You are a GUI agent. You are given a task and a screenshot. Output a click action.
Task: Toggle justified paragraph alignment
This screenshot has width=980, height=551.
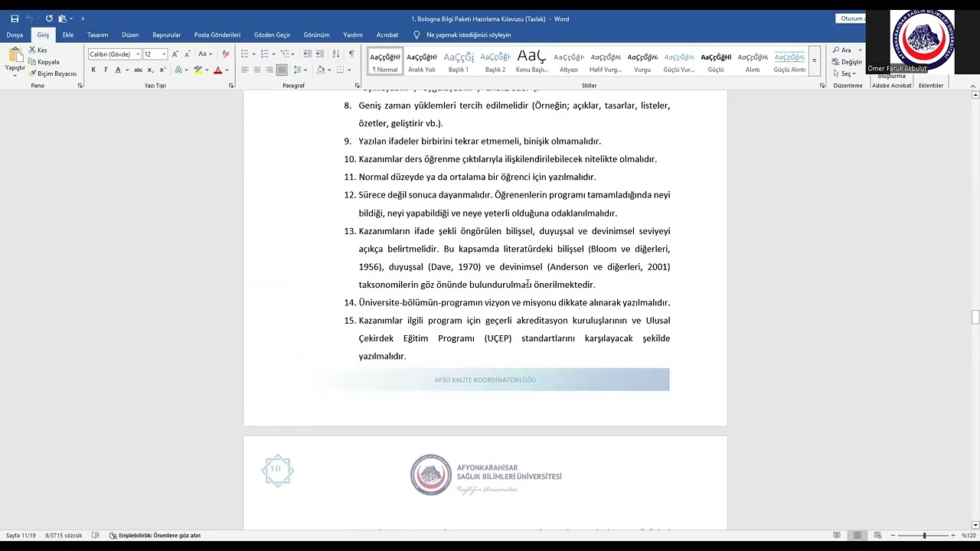pos(282,70)
